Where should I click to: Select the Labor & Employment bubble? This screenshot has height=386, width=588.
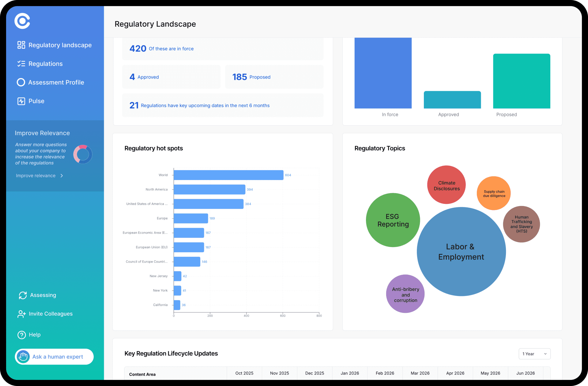(x=461, y=252)
